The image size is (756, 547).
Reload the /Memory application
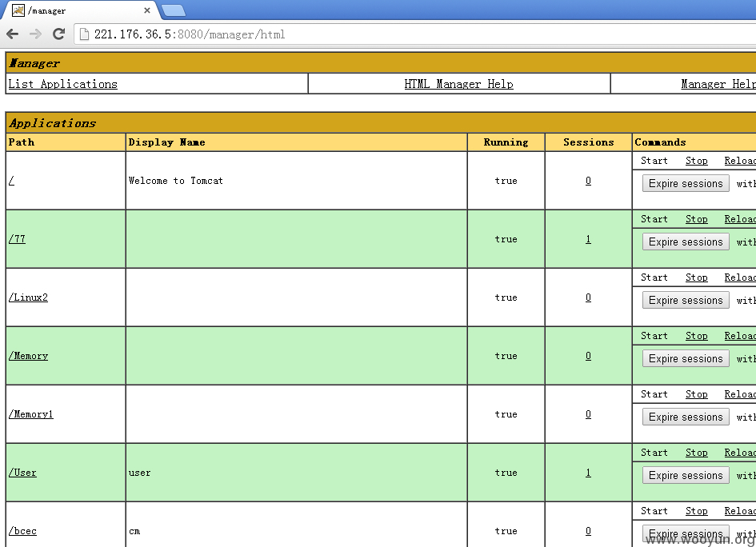[x=740, y=335]
